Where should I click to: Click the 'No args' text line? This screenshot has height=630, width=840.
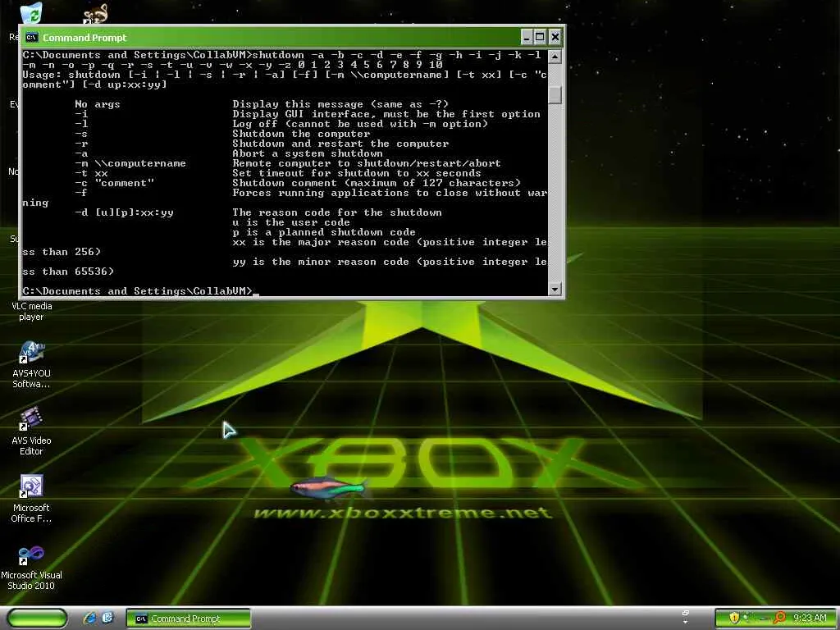click(x=97, y=104)
